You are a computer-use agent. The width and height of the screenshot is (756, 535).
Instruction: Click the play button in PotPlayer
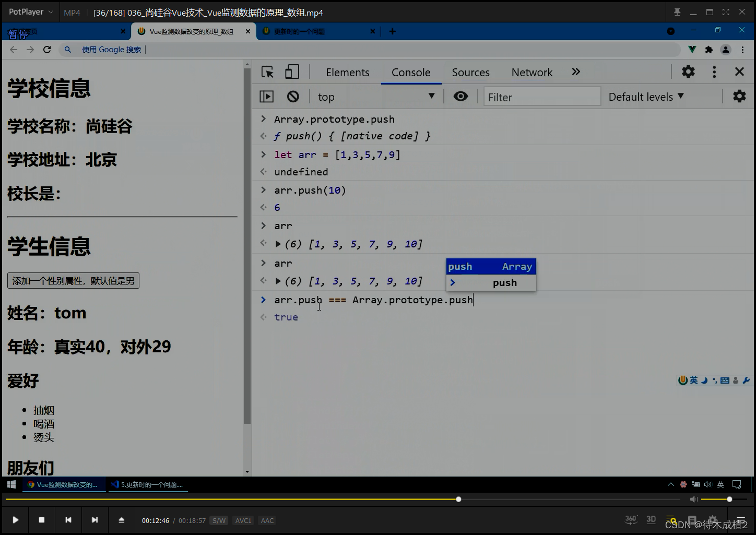[x=15, y=520]
